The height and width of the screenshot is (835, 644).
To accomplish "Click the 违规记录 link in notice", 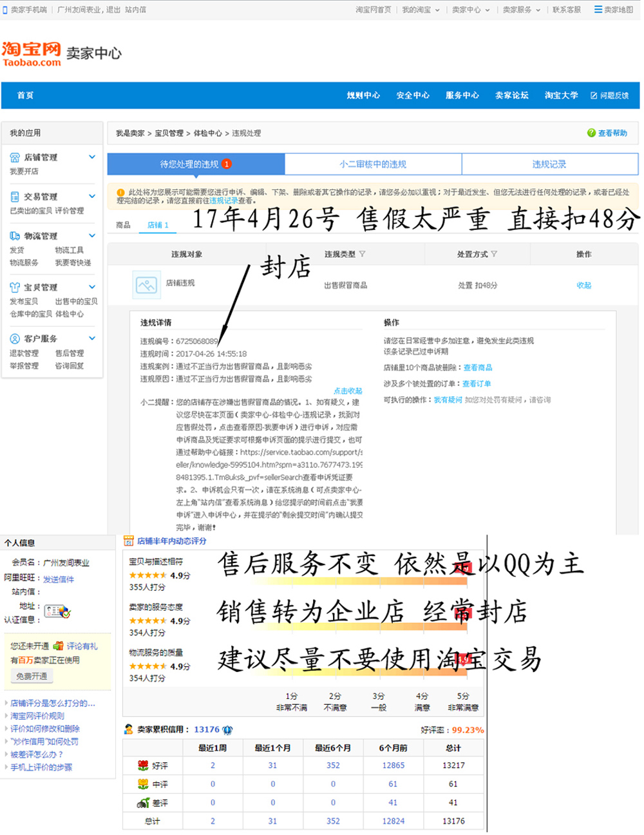I will coord(223,201).
